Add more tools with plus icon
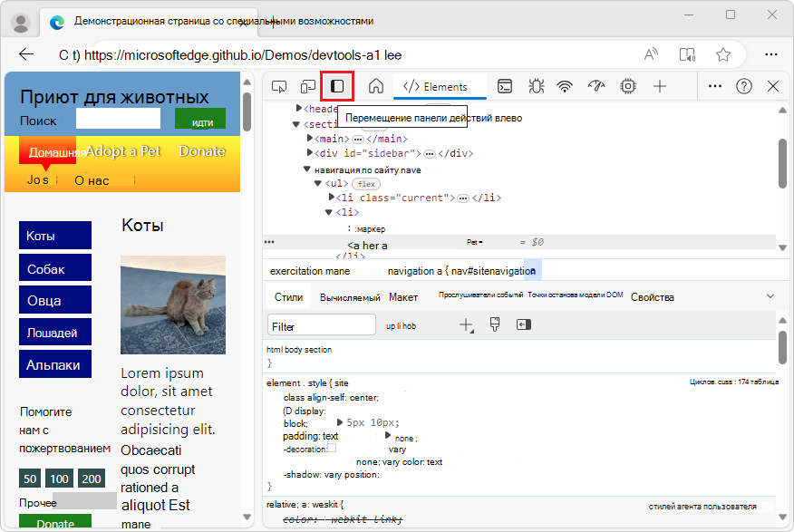This screenshot has width=794, height=532. click(x=660, y=86)
